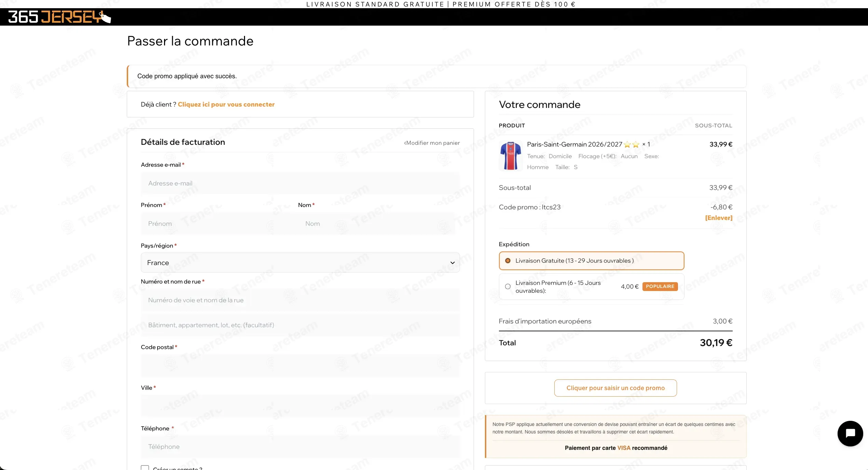Click into the Nom field
868x470 pixels.
[376, 224]
